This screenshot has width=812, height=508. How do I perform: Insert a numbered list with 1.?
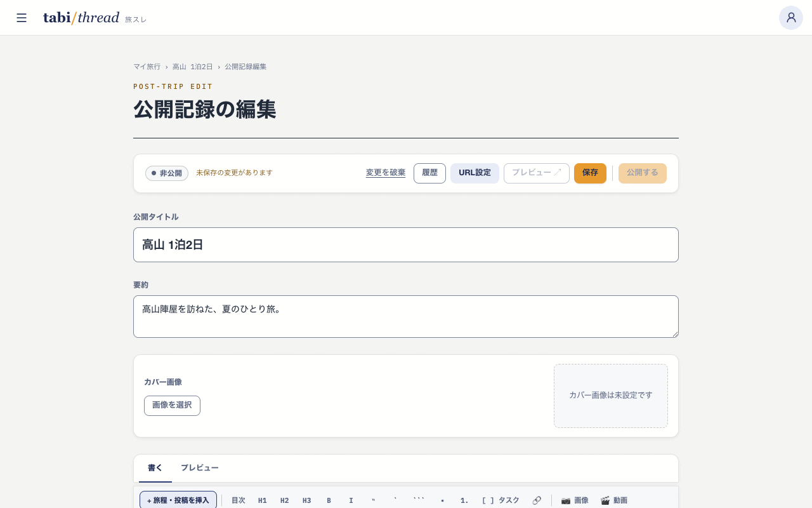464,500
